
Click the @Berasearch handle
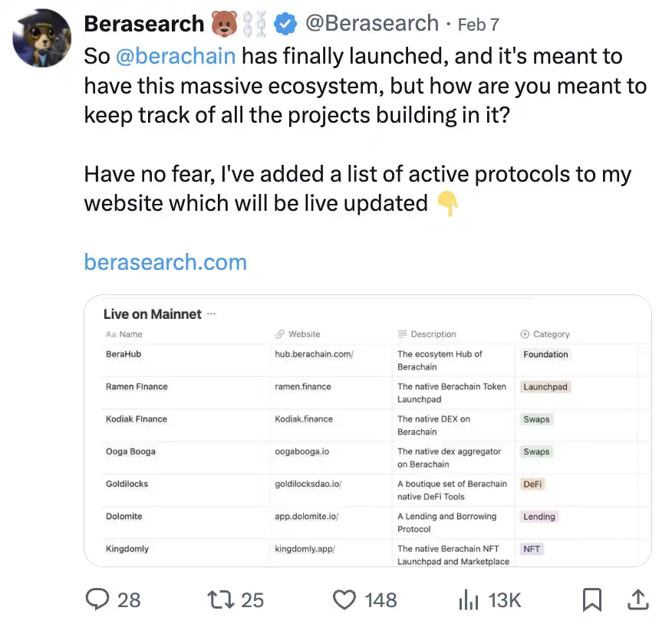[371, 25]
